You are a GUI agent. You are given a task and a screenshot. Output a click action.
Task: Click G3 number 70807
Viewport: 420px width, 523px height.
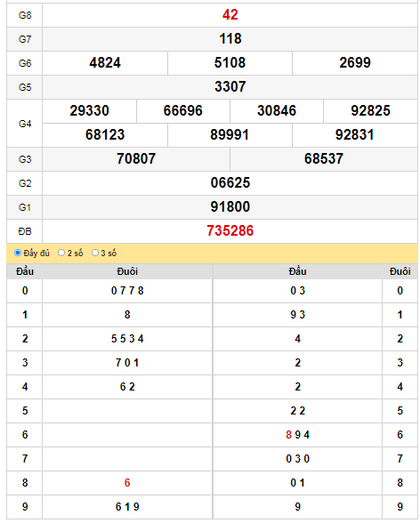tap(136, 158)
